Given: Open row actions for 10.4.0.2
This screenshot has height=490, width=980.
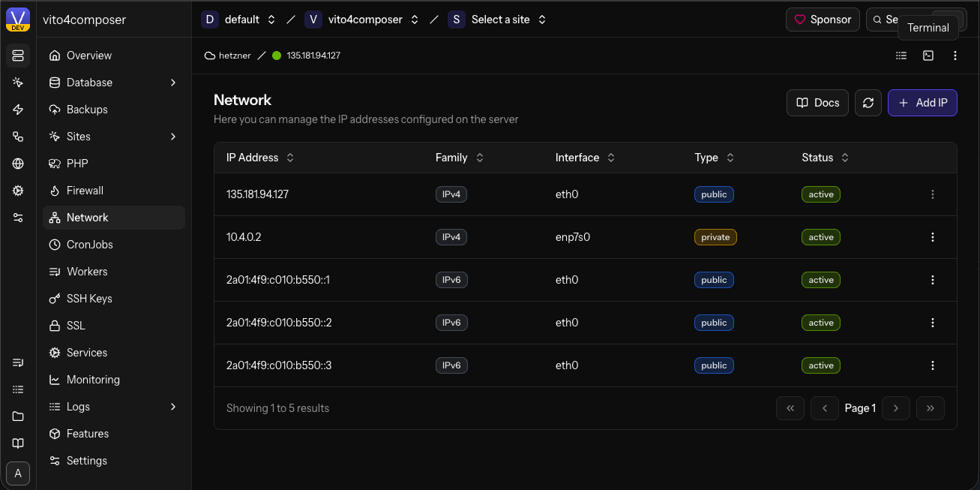Looking at the screenshot, I should pos(933,237).
